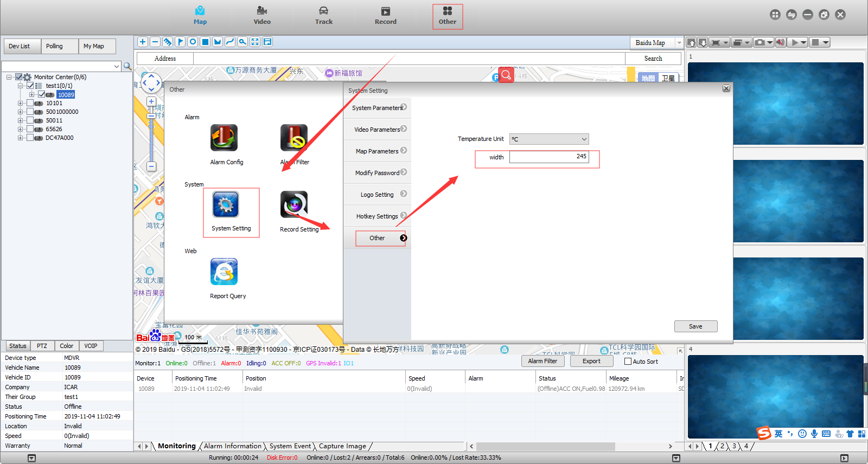Uncheck device 10089 checkbox
Image resolution: width=868 pixels, height=464 pixels.
[42, 94]
